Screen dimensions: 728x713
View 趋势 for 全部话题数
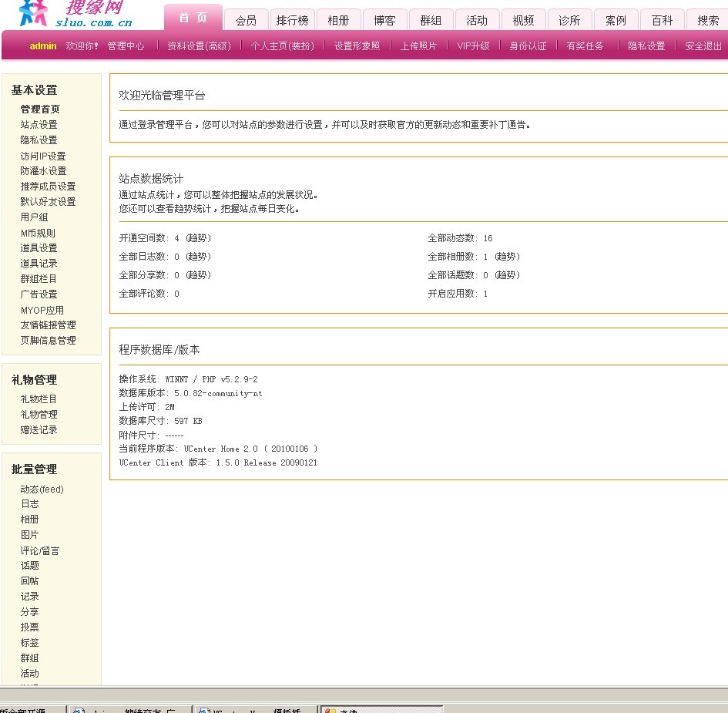click(507, 275)
